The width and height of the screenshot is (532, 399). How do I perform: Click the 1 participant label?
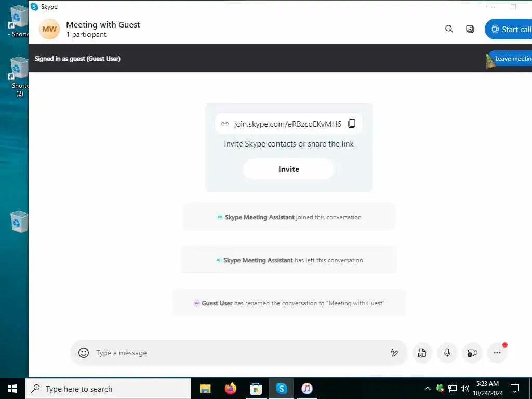tap(86, 35)
